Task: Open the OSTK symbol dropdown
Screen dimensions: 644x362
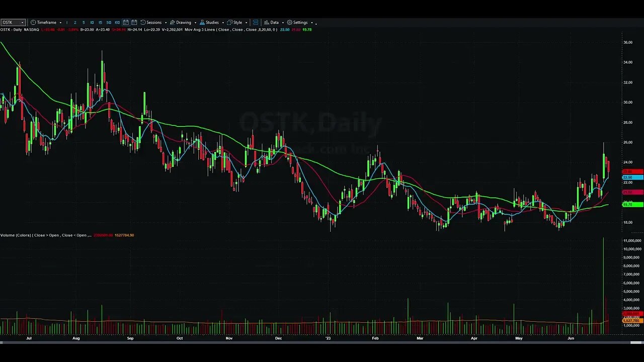Action: coord(22,23)
